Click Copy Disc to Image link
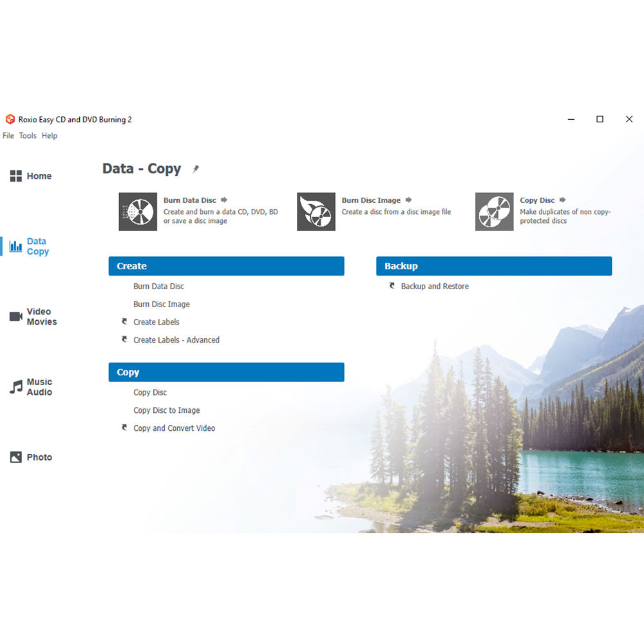644x644 pixels. (166, 410)
